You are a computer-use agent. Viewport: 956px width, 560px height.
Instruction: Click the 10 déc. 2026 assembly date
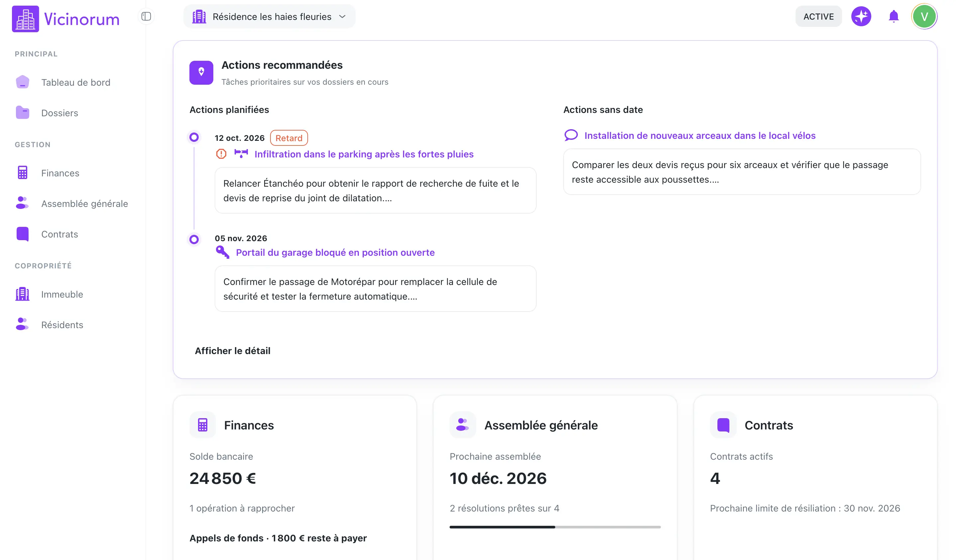(498, 479)
